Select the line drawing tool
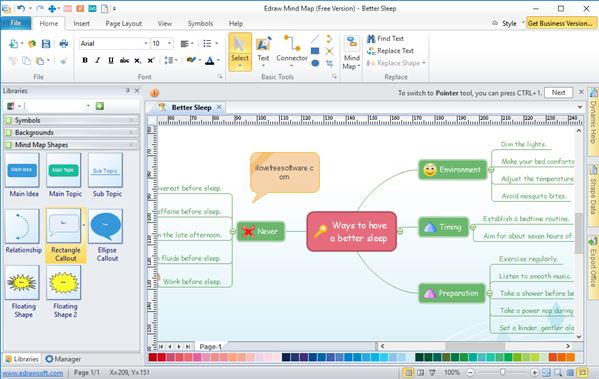Viewport: 599px width, 379px height. [315, 39]
